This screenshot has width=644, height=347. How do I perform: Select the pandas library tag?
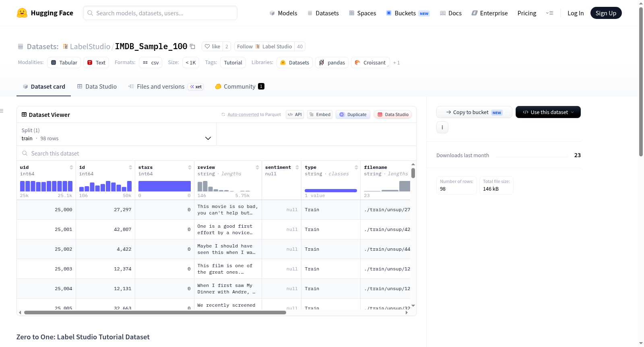point(332,62)
